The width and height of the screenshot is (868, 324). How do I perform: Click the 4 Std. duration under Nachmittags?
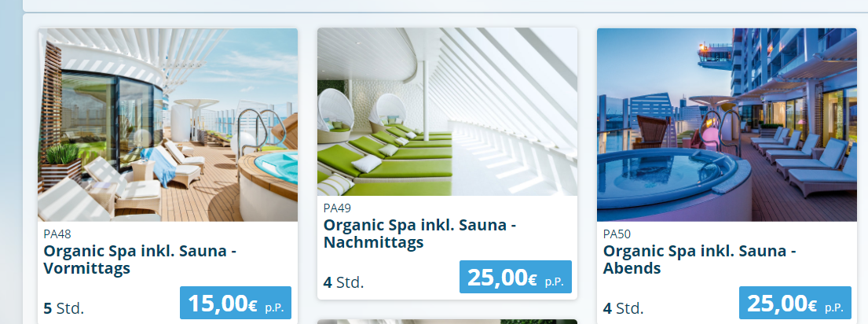[344, 282]
